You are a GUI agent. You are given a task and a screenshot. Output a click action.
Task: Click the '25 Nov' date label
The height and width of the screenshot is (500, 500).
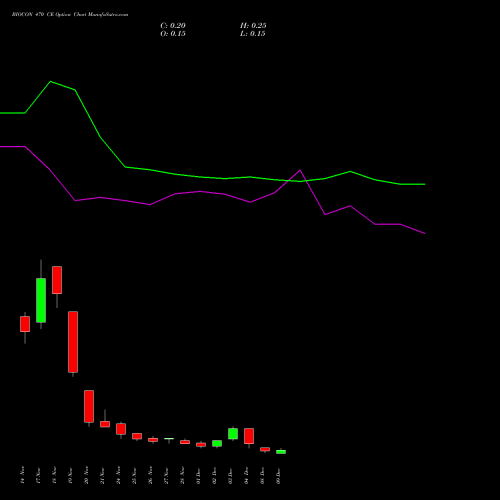click(x=134, y=475)
